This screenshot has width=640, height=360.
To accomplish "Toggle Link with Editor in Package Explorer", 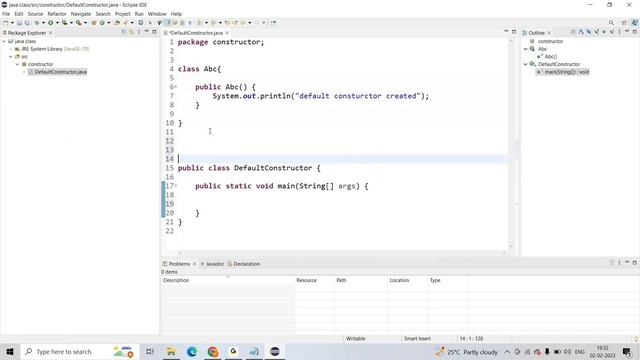I will 131,31.
